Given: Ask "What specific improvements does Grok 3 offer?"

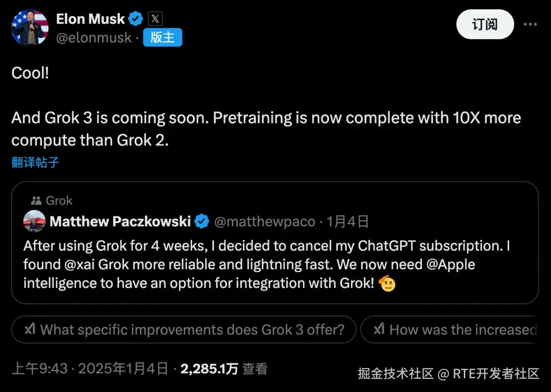Looking at the screenshot, I should pyautogui.click(x=184, y=330).
